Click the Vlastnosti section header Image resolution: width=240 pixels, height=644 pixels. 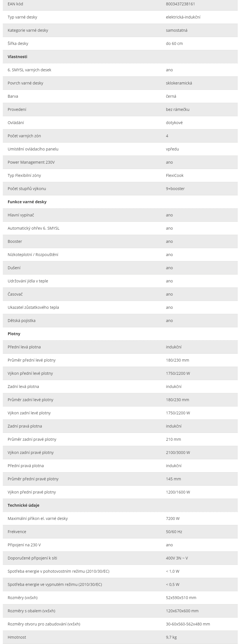17,57
